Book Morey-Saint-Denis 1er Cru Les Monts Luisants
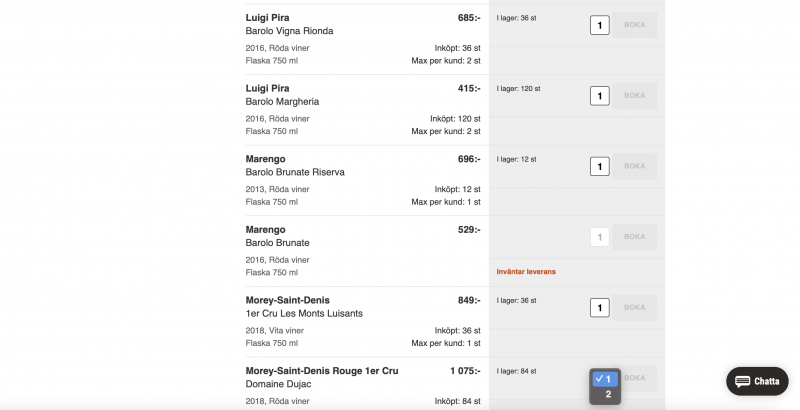Viewport: 800px width, 410px height. click(634, 308)
